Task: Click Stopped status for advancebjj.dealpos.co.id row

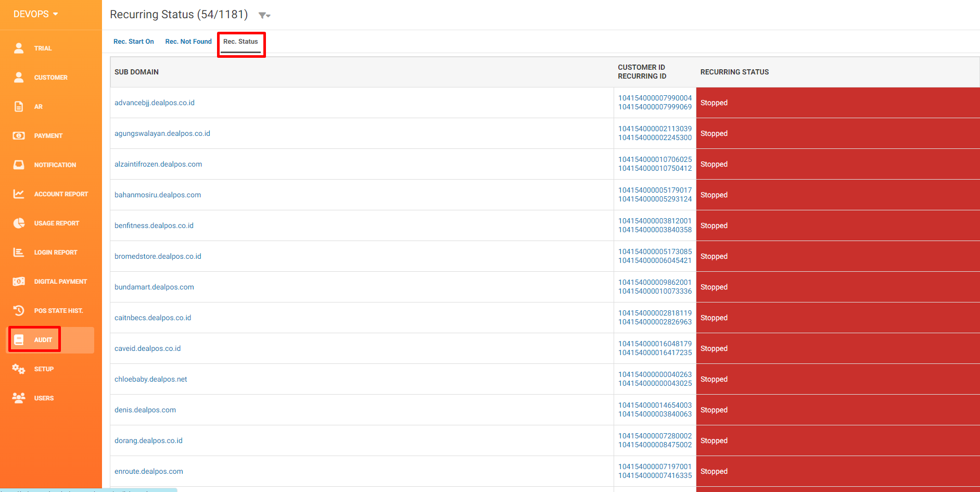Action: 714,103
